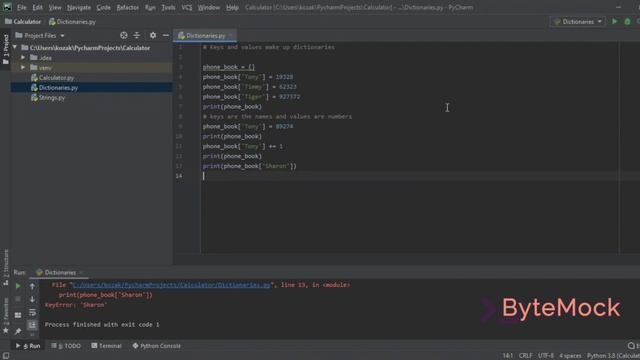Screen dimensions: 640x360
Task: Click the Python 3.8 interpreter selector
Action: (x=613, y=356)
